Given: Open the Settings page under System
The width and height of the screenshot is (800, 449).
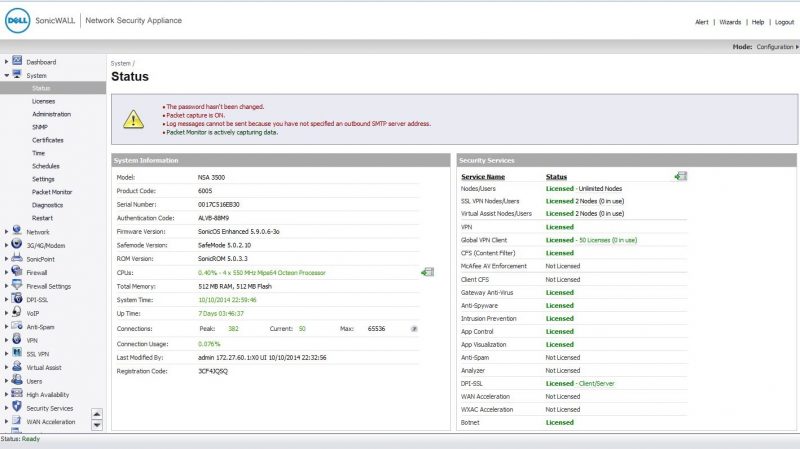Looking at the screenshot, I should [x=43, y=179].
